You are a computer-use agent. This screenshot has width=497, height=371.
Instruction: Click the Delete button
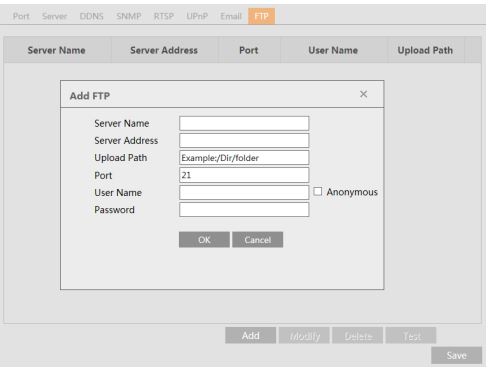[x=358, y=335]
